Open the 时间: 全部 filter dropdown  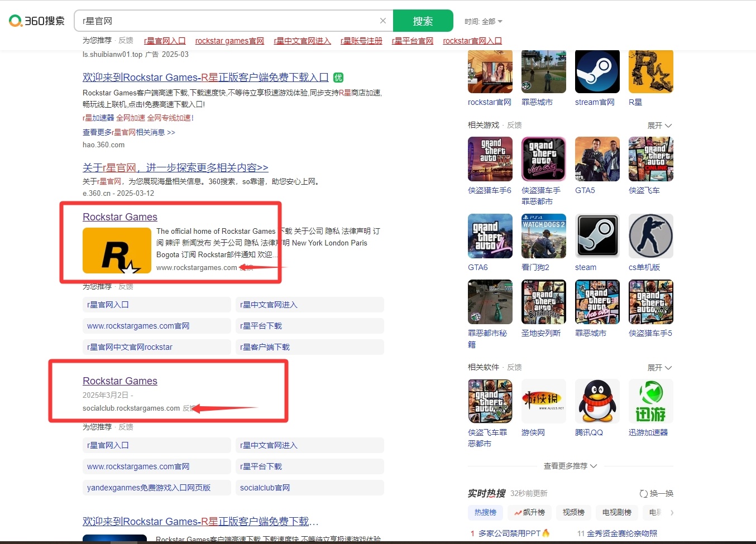click(484, 21)
